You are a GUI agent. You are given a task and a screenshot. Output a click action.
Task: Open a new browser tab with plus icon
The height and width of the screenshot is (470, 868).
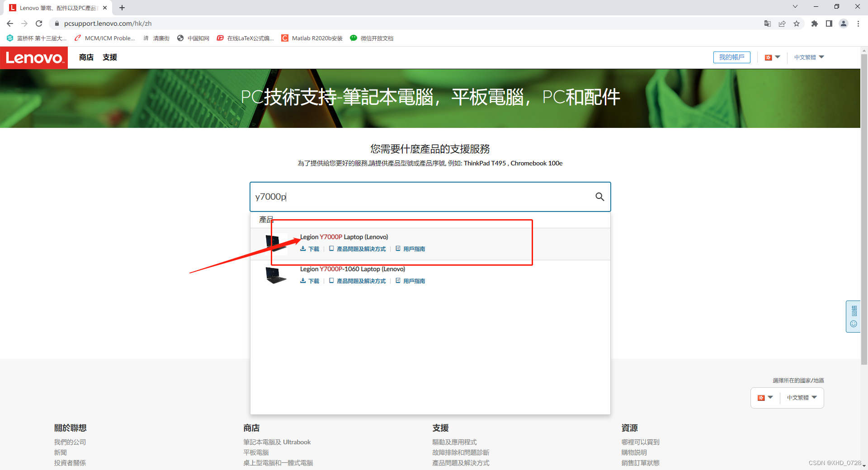122,8
